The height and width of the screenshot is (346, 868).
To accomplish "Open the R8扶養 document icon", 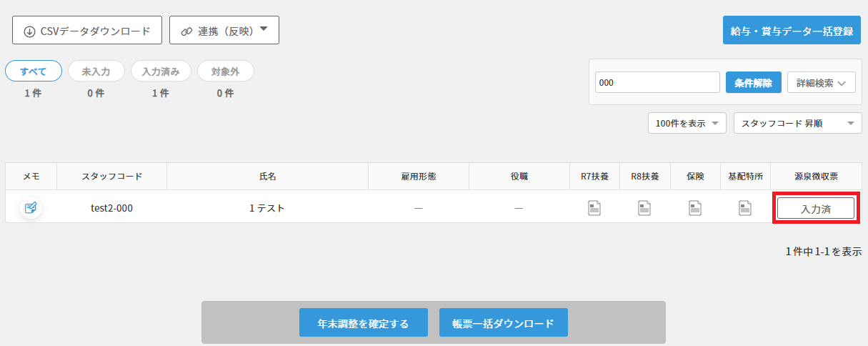I will (x=644, y=208).
